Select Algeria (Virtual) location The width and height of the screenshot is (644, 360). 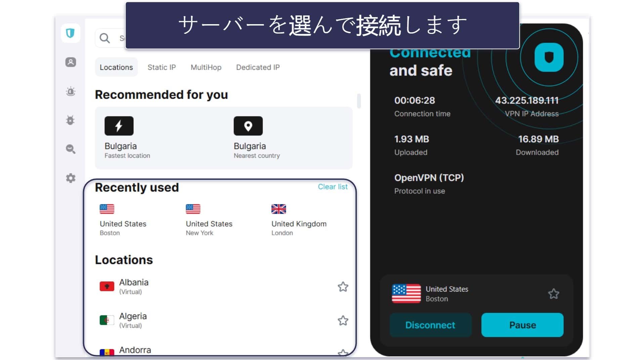224,320
